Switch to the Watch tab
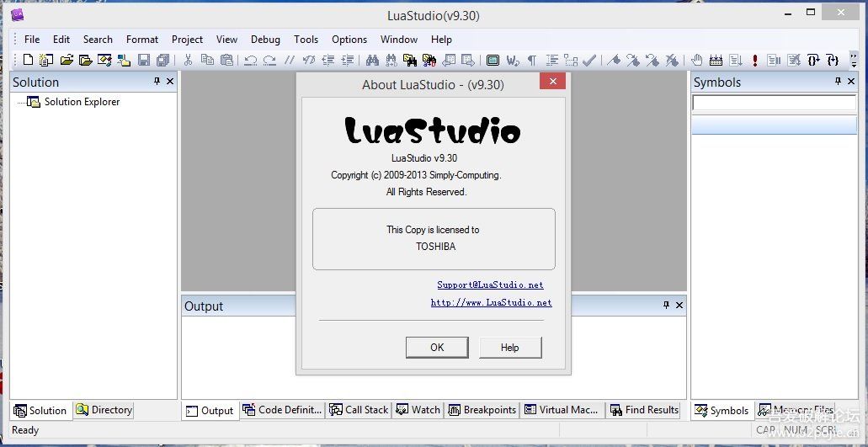868x447 pixels. (418, 410)
